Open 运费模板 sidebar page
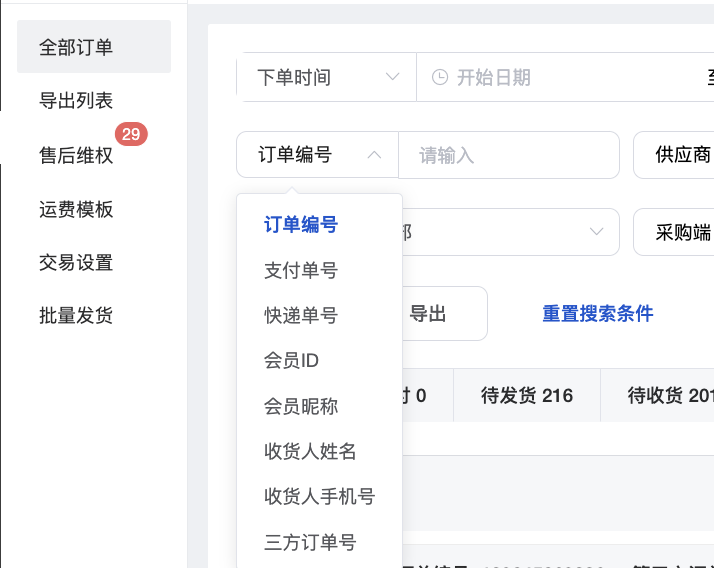 click(x=76, y=210)
